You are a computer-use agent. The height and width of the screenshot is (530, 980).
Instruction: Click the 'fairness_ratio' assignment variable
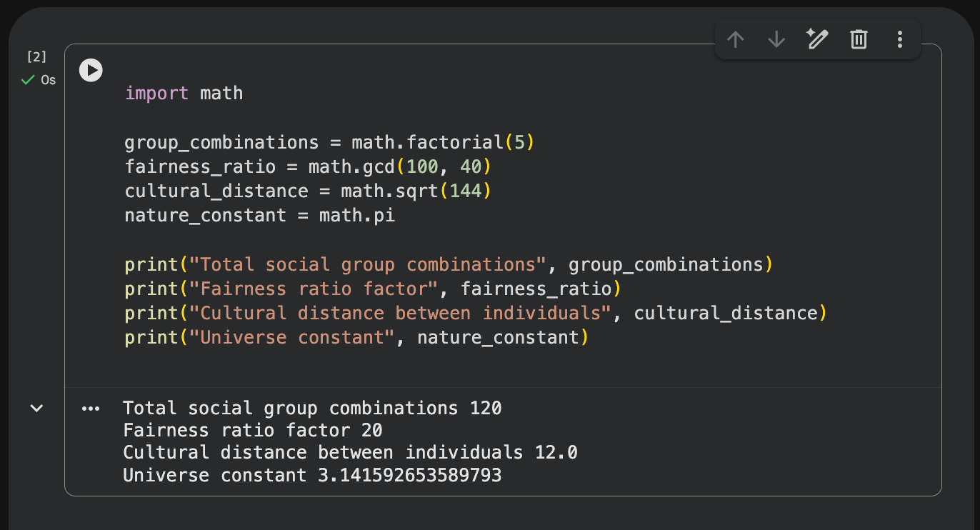pos(200,166)
